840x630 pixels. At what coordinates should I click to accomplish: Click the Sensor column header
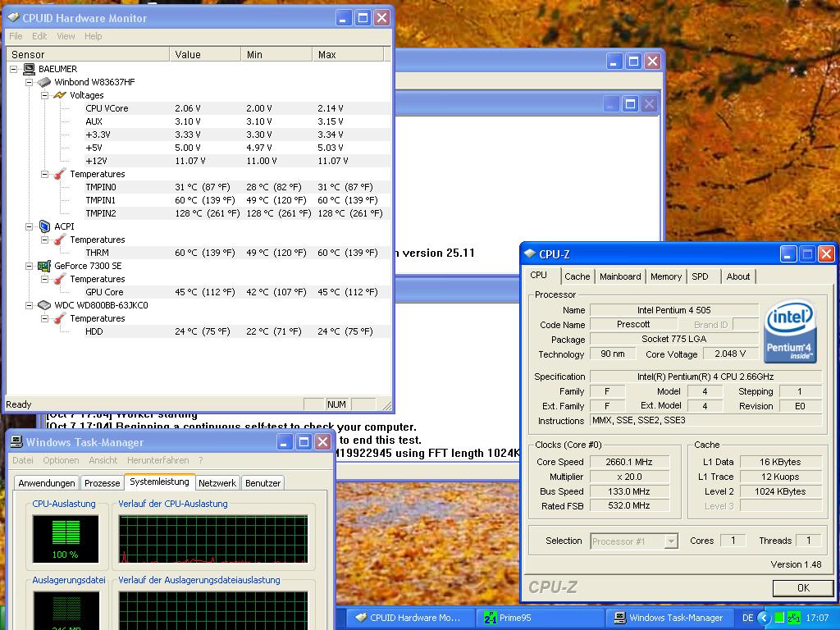pos(89,55)
